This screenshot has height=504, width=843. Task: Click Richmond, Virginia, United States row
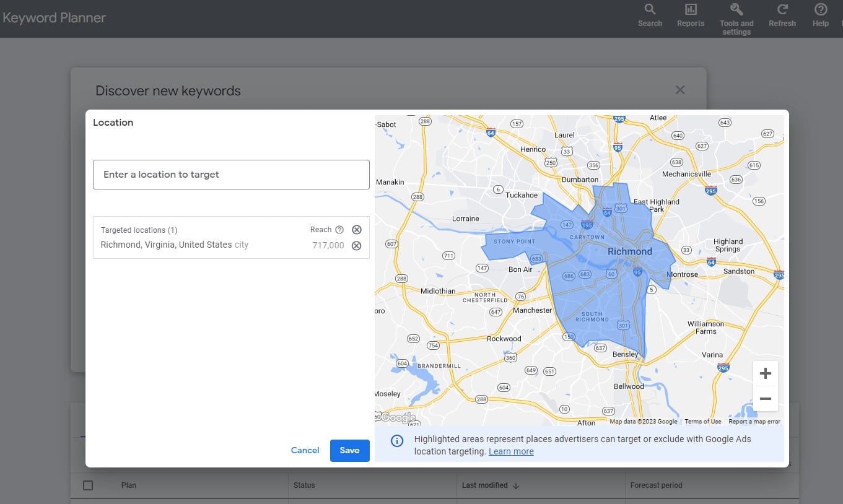click(231, 245)
